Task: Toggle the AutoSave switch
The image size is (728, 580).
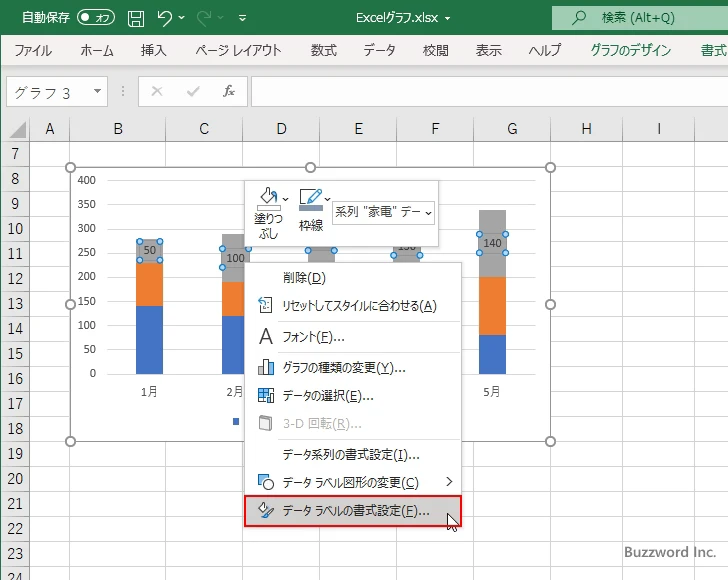Action: pos(96,18)
